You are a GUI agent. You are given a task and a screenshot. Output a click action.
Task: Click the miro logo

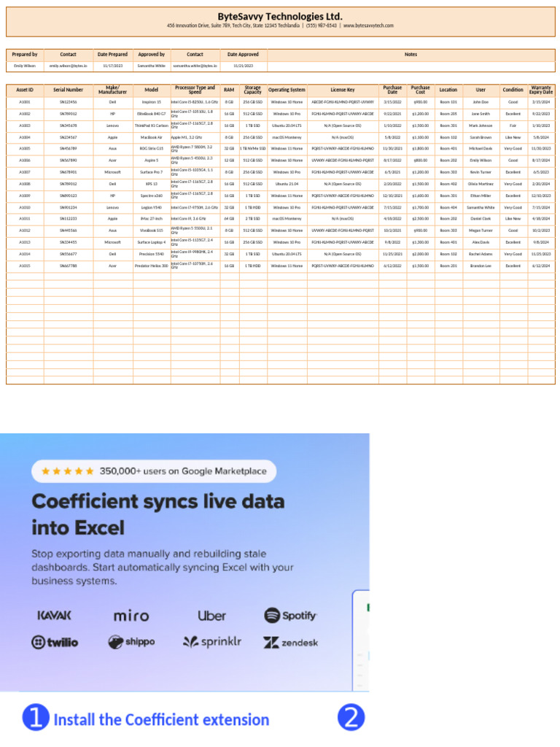click(x=131, y=616)
